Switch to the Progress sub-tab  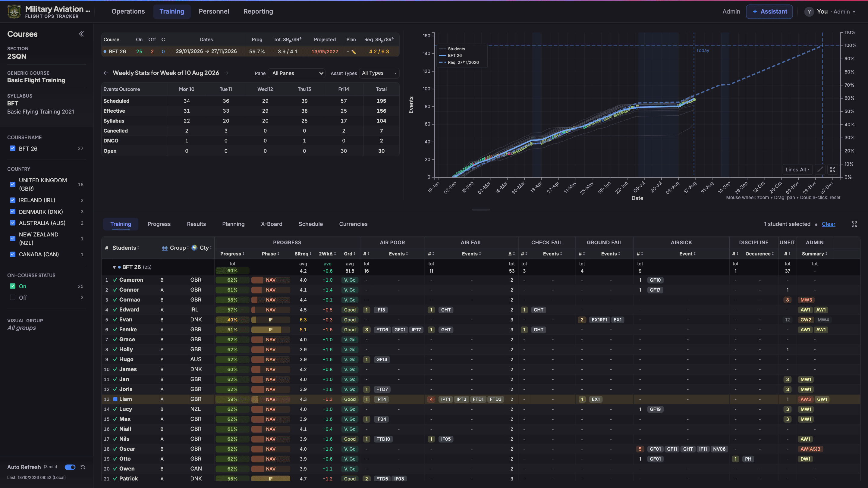point(159,224)
